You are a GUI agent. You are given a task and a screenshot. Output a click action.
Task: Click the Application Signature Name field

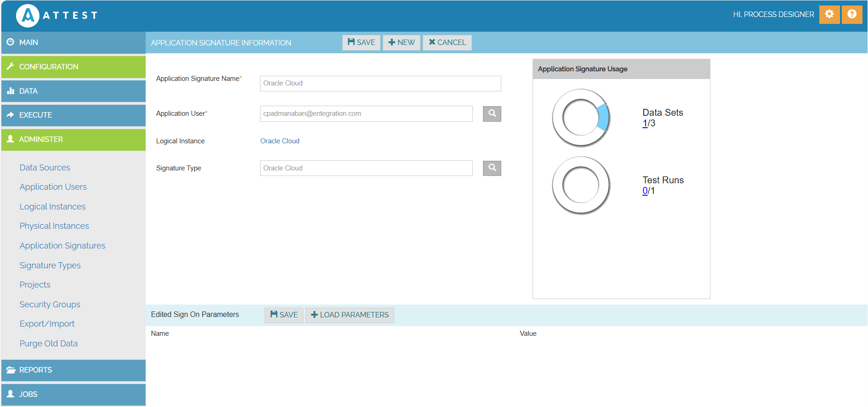tap(380, 84)
